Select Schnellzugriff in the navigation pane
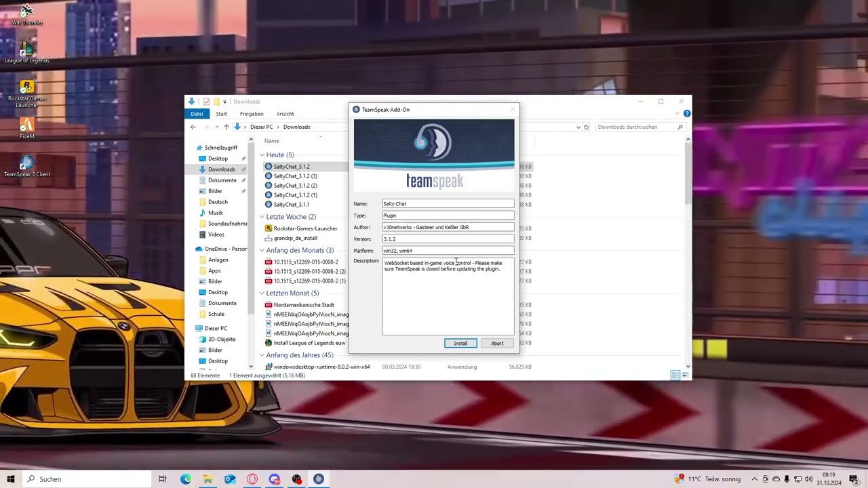The height and width of the screenshot is (488, 868). pos(220,148)
